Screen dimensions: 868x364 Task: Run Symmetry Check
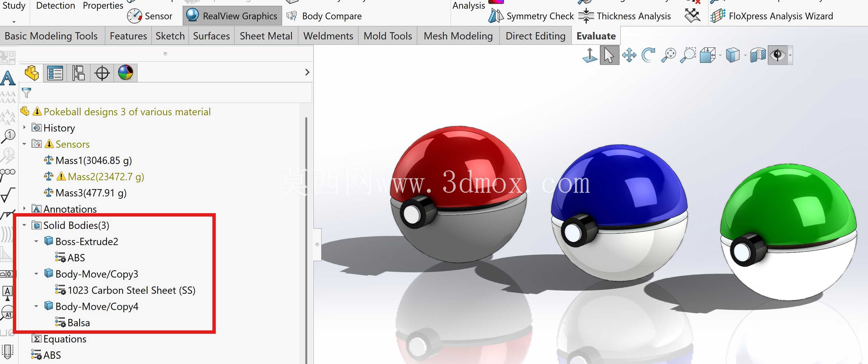tap(531, 16)
